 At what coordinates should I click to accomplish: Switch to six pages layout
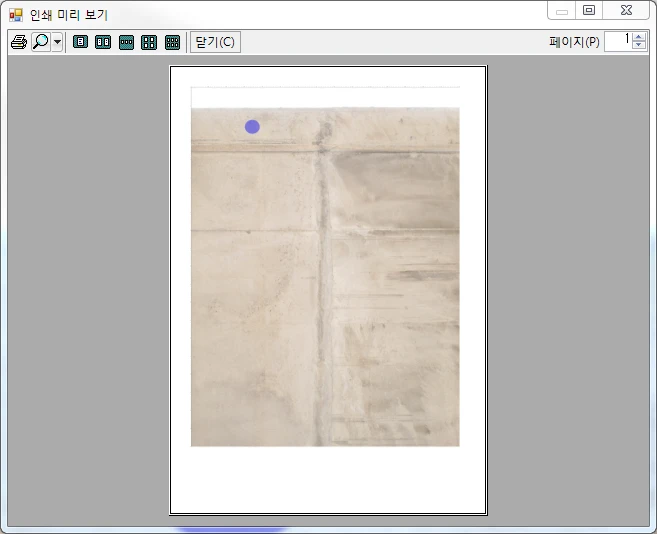tap(172, 42)
